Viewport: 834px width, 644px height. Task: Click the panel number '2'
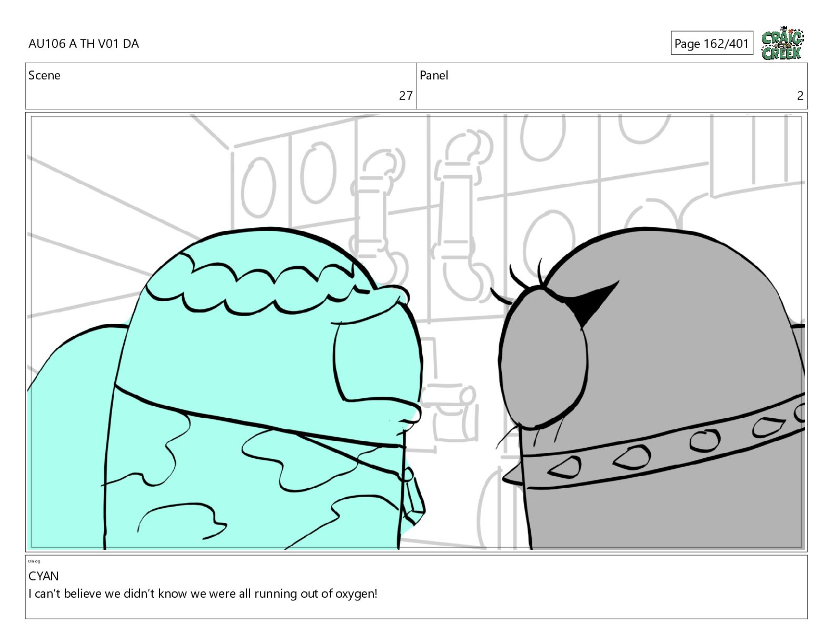pyautogui.click(x=800, y=96)
